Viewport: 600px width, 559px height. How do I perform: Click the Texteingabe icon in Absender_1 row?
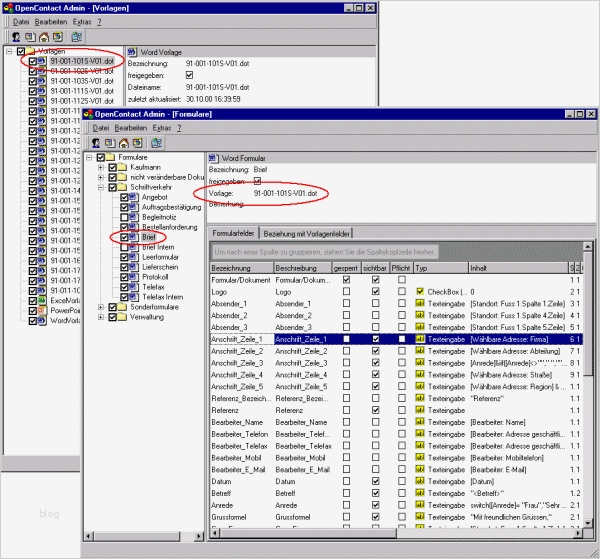(420, 303)
